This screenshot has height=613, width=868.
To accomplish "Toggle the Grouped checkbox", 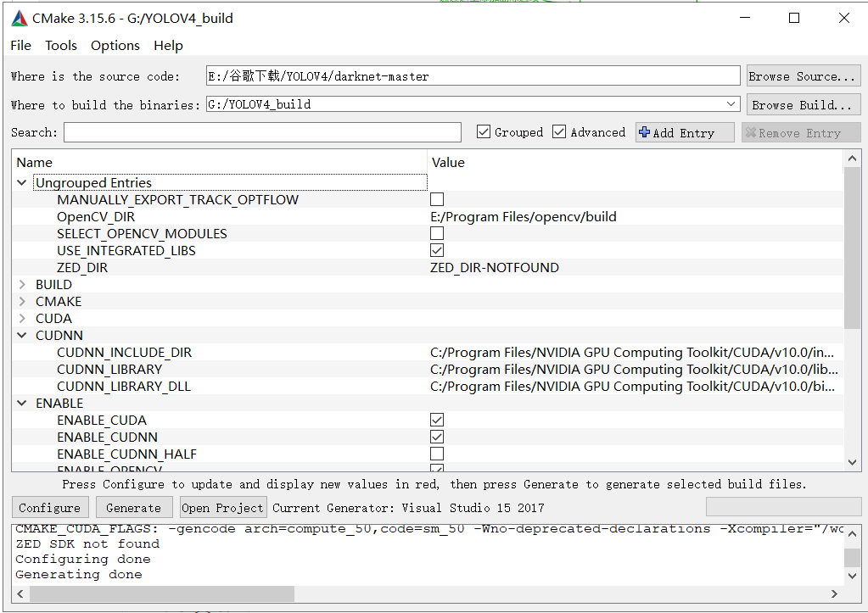I will tap(484, 131).
